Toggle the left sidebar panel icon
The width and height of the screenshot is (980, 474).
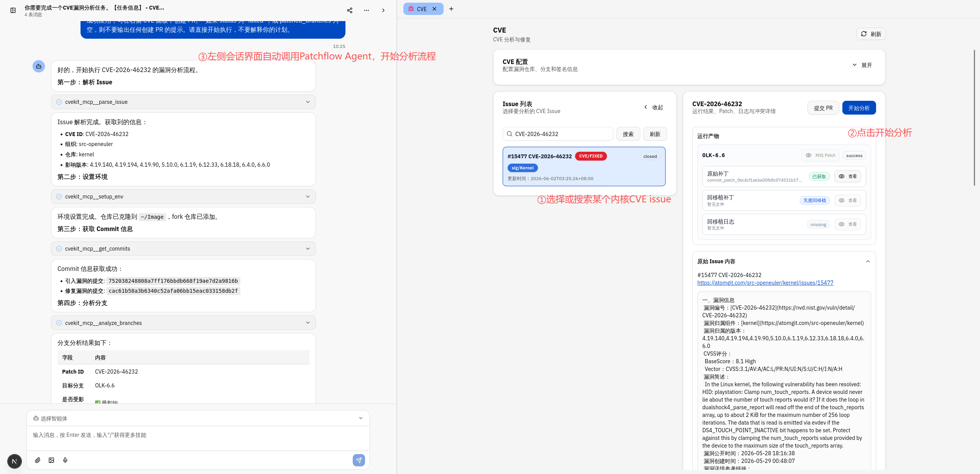(13, 10)
